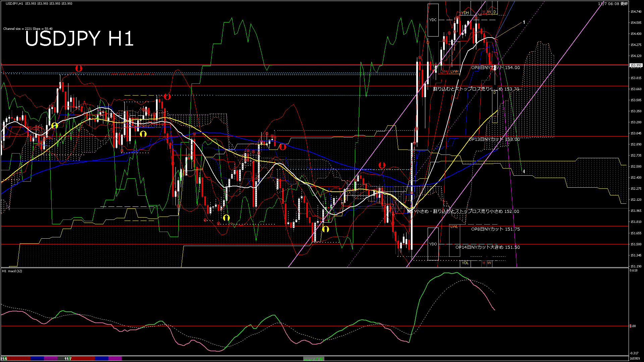This screenshot has width=644, height=362.
Task: Select the LWL weekly low label
Action: click(454, 227)
